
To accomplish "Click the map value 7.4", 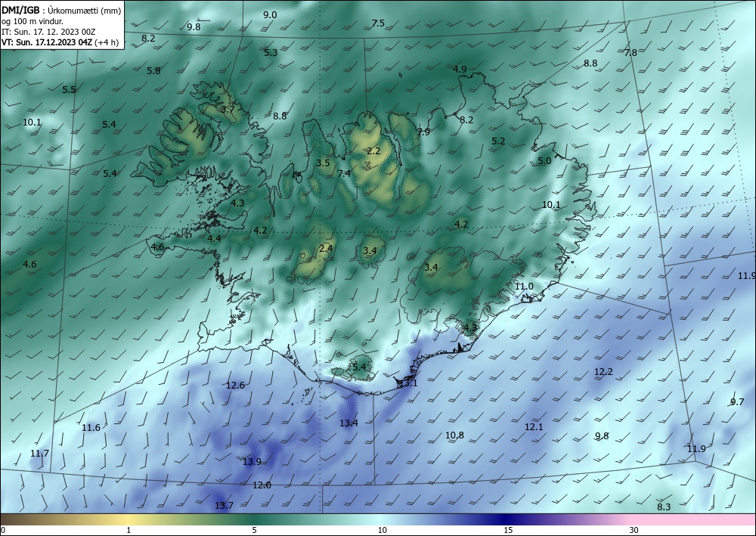I will pos(344,174).
